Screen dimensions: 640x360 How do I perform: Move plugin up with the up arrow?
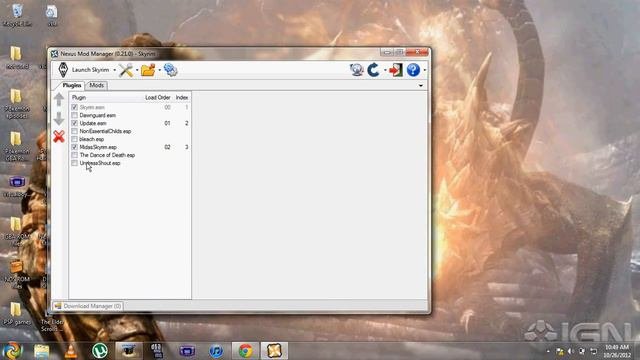[x=59, y=99]
